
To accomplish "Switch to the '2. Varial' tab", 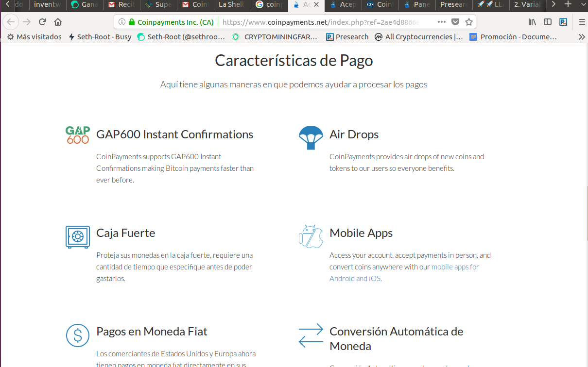I will pos(528,5).
